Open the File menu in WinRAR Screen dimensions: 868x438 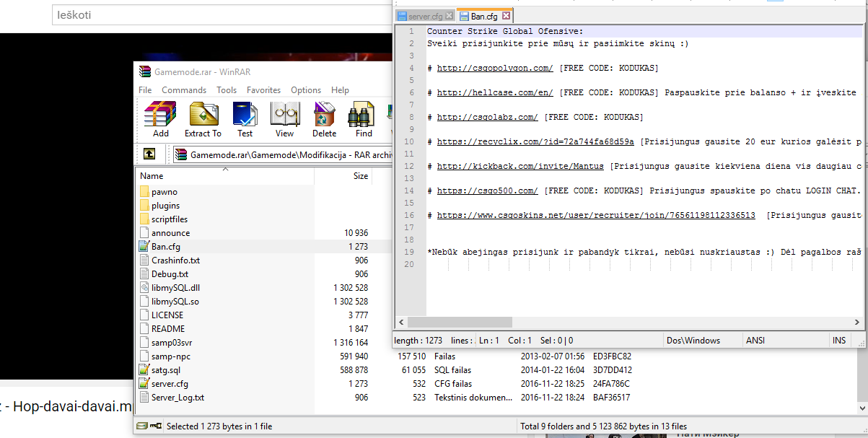point(145,90)
